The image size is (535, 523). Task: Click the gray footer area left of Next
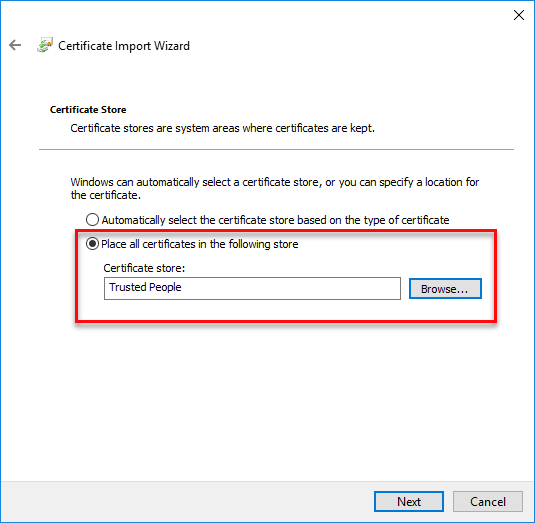click(x=188, y=501)
